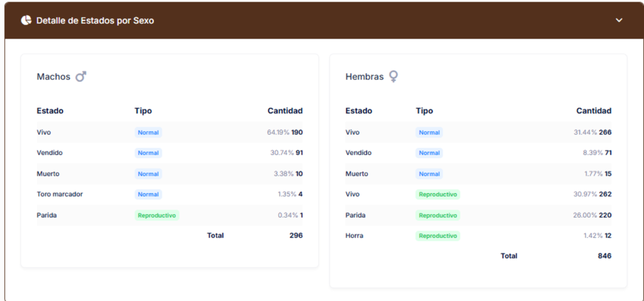
Task: Collapse the Detalle de Estados por Sexo panel
Action: point(619,21)
